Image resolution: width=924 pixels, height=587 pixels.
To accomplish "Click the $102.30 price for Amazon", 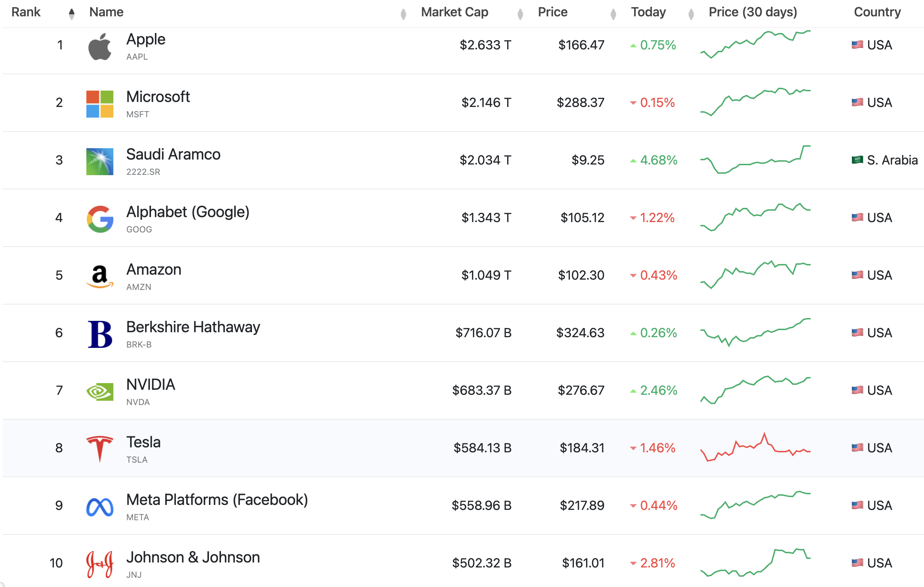I will (581, 275).
